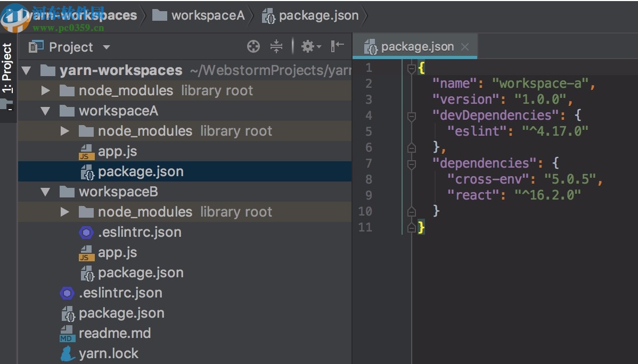The width and height of the screenshot is (638, 364).
Task: Open the readme.md markdown file
Action: click(114, 333)
